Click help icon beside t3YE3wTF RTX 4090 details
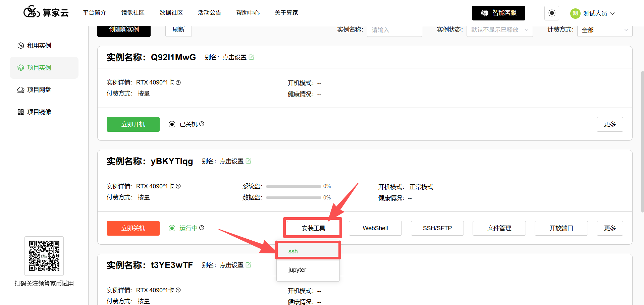644x305 pixels. (178, 290)
